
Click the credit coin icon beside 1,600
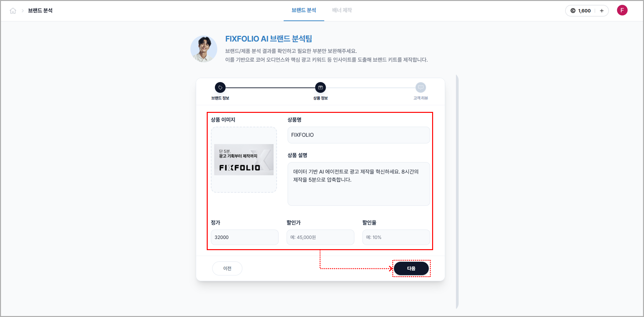tap(573, 11)
